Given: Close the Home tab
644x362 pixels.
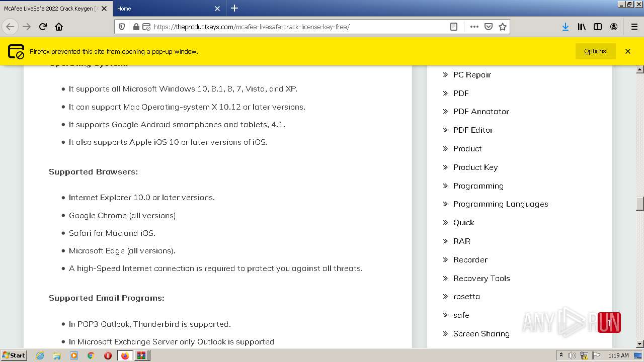Looking at the screenshot, I should [217, 9].
